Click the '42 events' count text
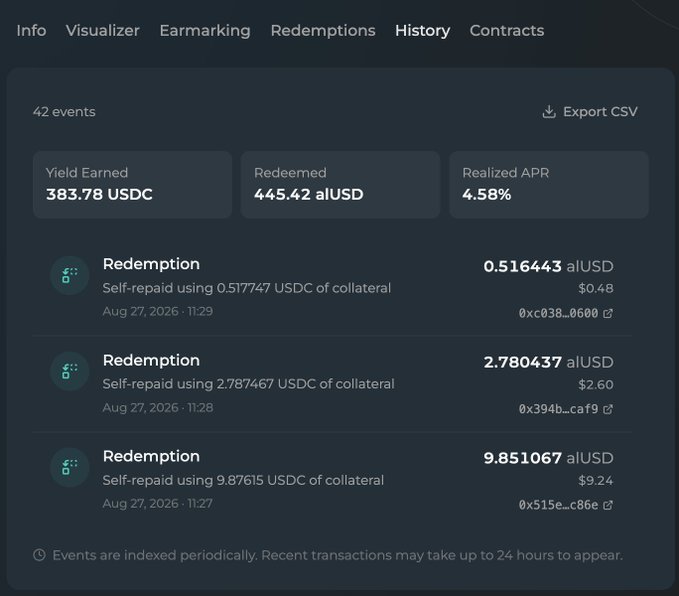The height and width of the screenshot is (596, 679). tap(64, 112)
